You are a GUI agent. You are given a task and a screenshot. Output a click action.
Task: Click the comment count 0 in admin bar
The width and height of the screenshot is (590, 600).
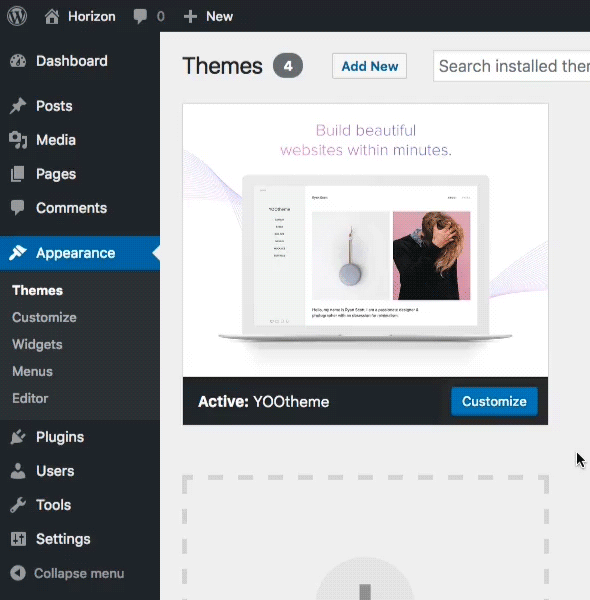coord(160,16)
